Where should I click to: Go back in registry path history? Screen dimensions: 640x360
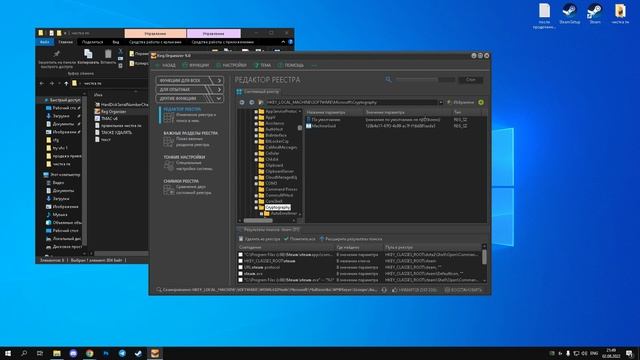point(242,102)
